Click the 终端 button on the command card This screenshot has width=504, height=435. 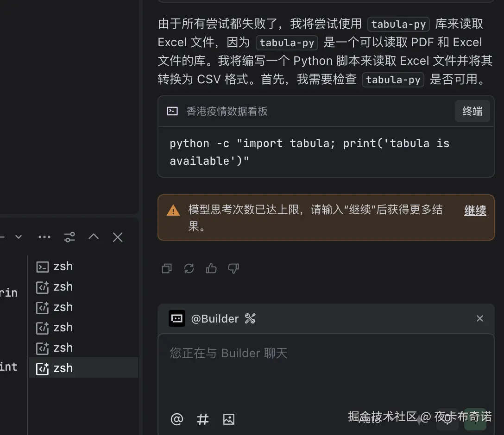(472, 111)
